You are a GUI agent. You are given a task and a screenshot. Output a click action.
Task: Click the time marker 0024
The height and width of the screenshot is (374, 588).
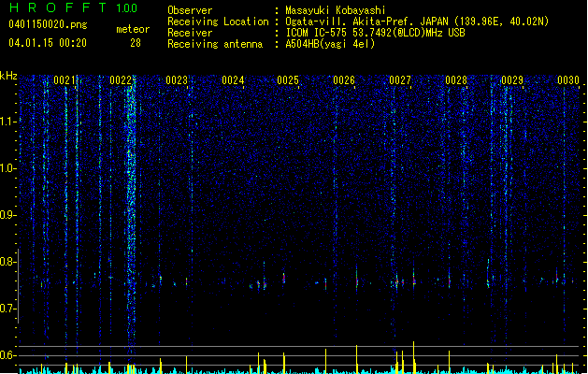click(x=233, y=80)
